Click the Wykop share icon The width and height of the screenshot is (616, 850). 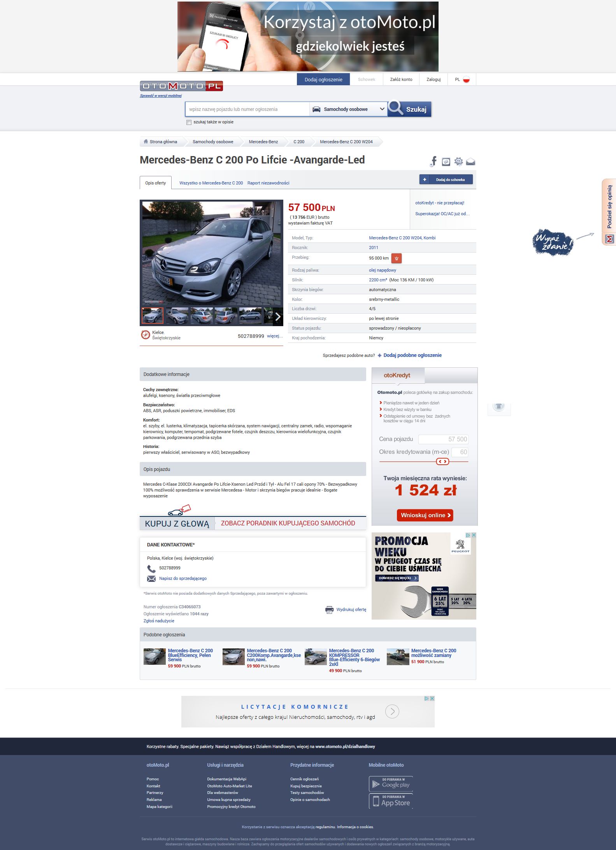pyautogui.click(x=446, y=162)
